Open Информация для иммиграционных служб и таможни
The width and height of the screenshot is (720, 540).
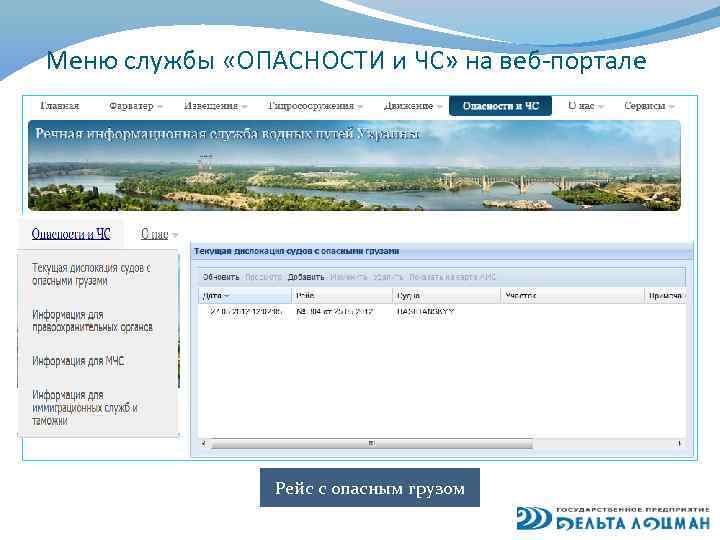84,408
